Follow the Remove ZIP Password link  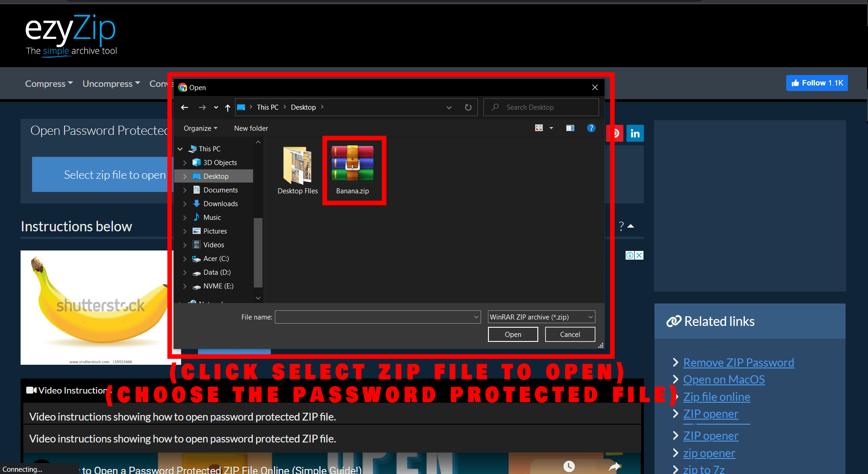738,362
